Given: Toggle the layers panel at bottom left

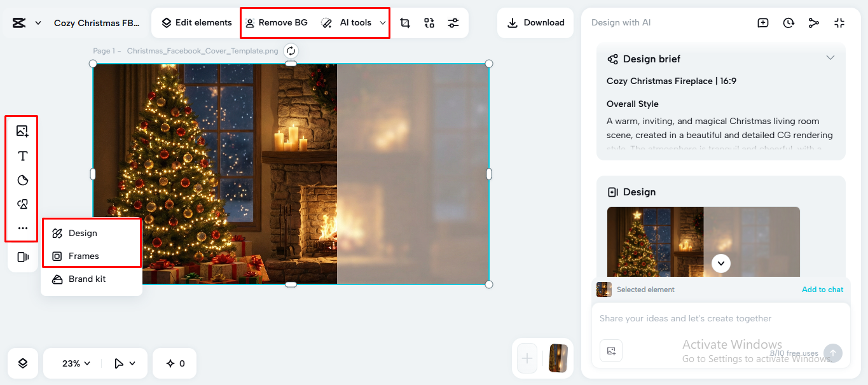Looking at the screenshot, I should (22, 363).
